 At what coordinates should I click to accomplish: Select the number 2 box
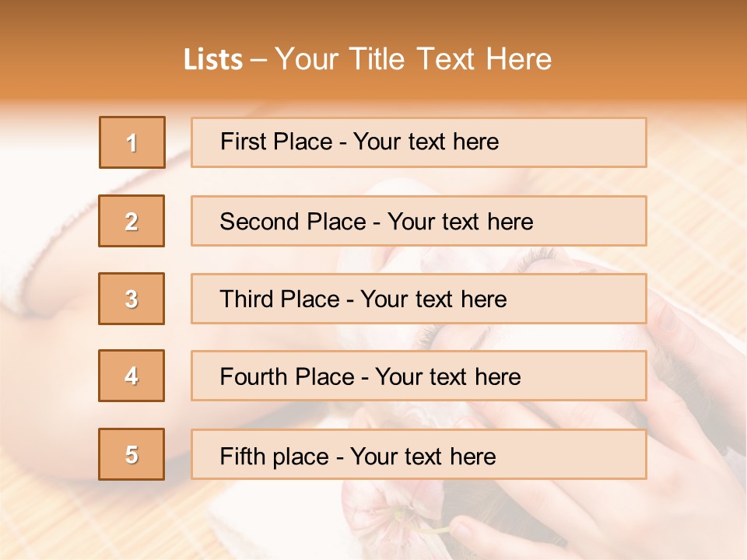(x=132, y=221)
